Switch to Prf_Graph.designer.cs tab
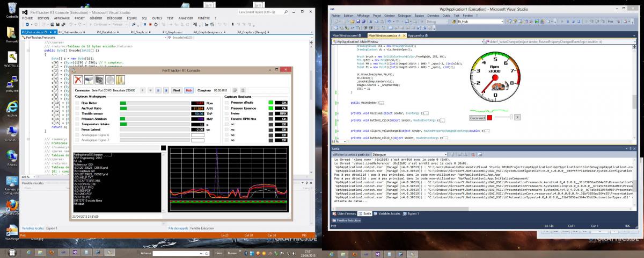Viewport: 644px width, 258px height. click(210, 32)
